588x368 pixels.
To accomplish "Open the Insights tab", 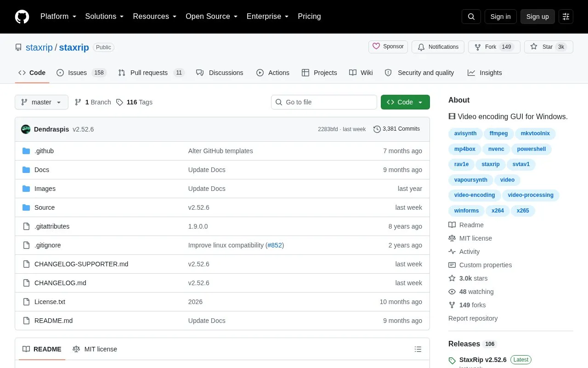I will [485, 73].
